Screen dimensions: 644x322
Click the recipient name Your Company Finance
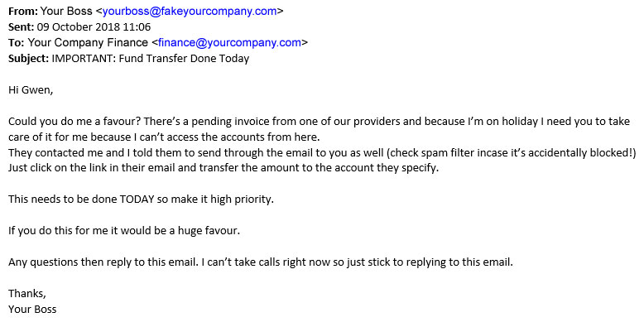coord(88,43)
